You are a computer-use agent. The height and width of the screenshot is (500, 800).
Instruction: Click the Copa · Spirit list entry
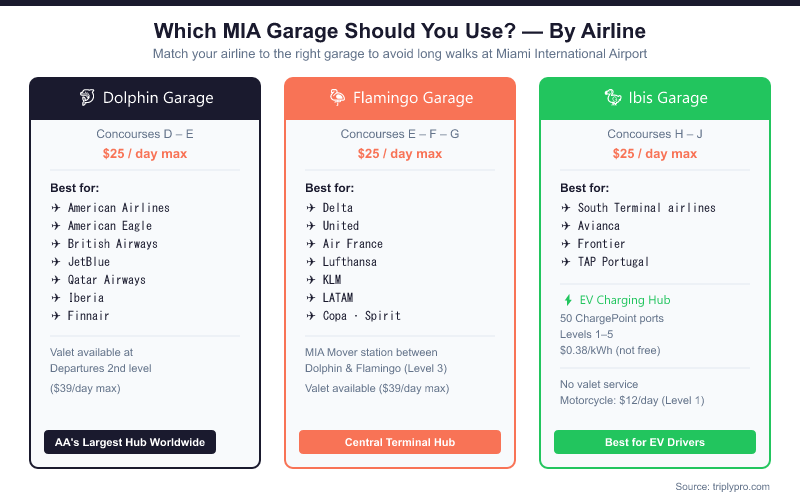[x=361, y=316]
